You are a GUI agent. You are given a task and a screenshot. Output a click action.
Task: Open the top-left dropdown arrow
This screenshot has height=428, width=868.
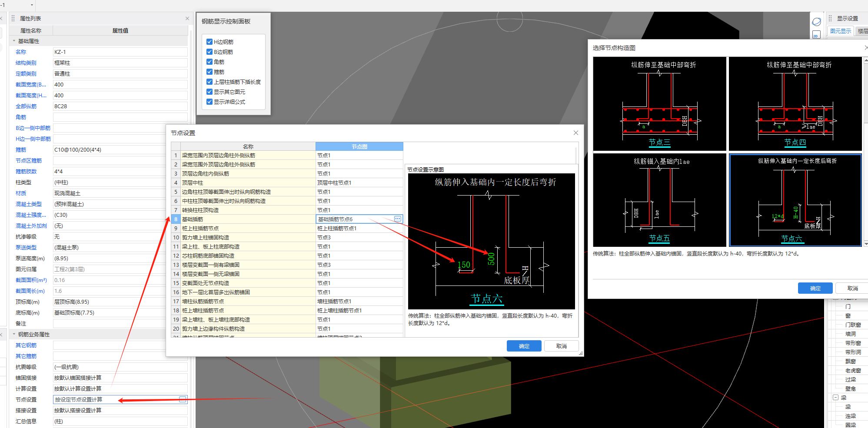[x=31, y=5]
